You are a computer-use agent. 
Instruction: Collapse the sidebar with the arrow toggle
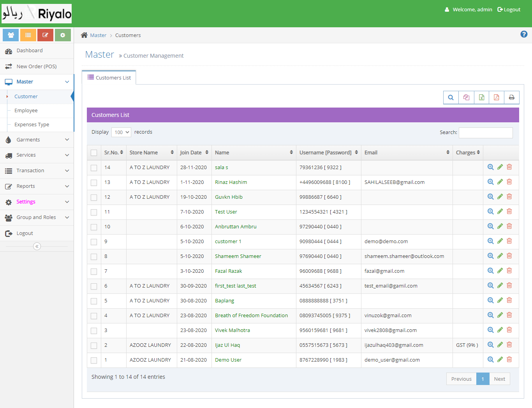coord(37,246)
